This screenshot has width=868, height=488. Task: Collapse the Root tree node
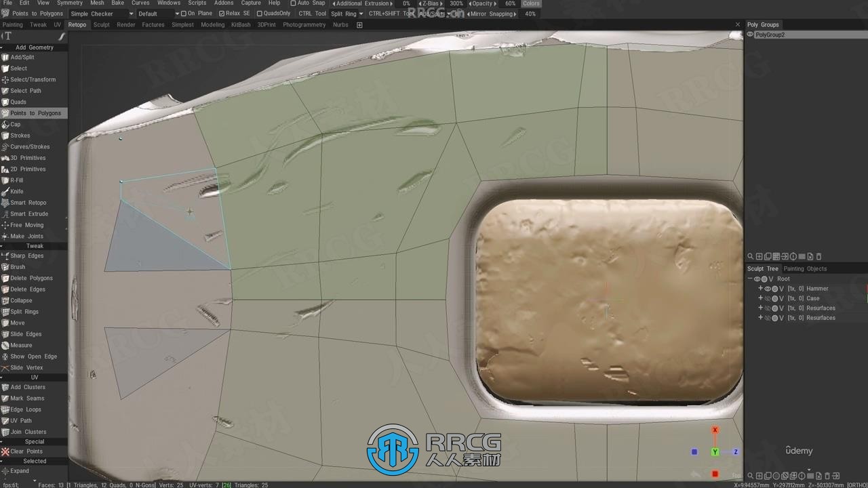tap(750, 279)
